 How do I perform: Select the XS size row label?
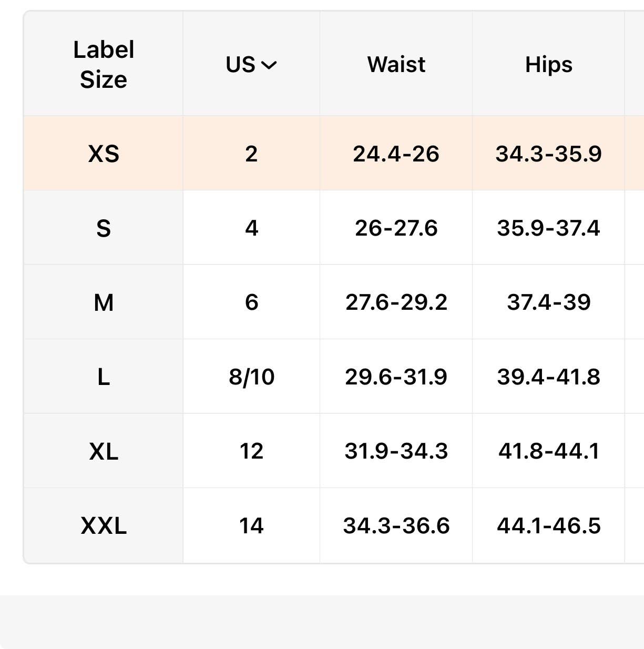point(104,154)
